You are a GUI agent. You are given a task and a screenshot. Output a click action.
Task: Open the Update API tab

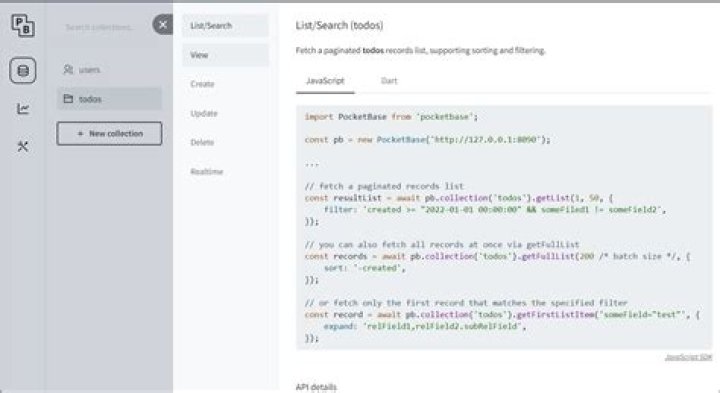[x=225, y=113]
